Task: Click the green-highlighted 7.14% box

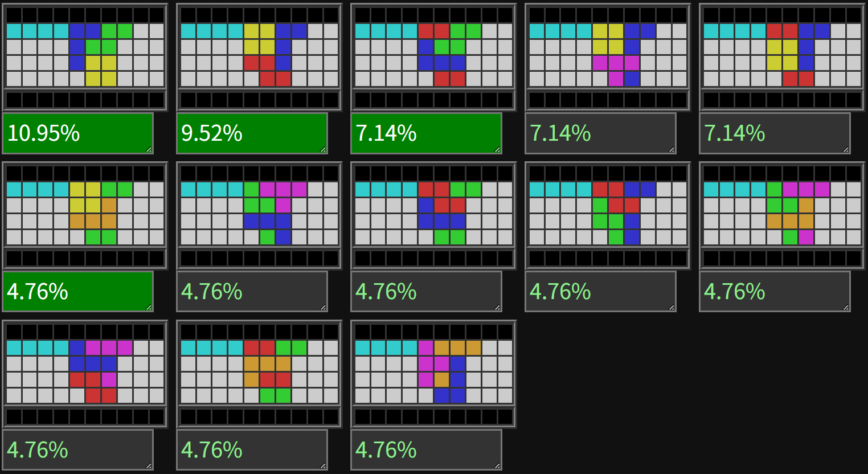Action: [427, 133]
